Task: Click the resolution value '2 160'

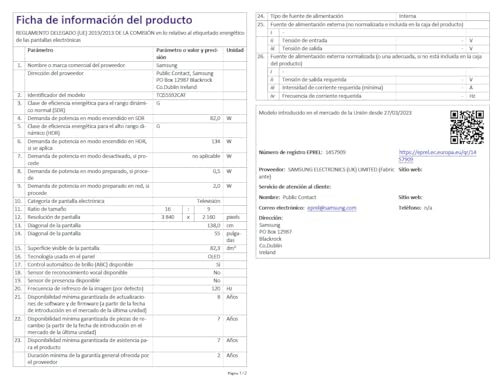Action: point(209,217)
